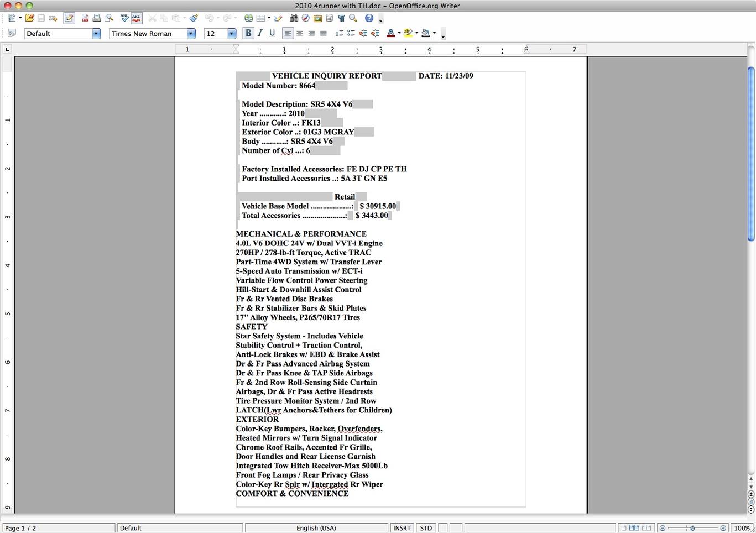
Task: Click the Page Preview icon
Action: tap(109, 18)
